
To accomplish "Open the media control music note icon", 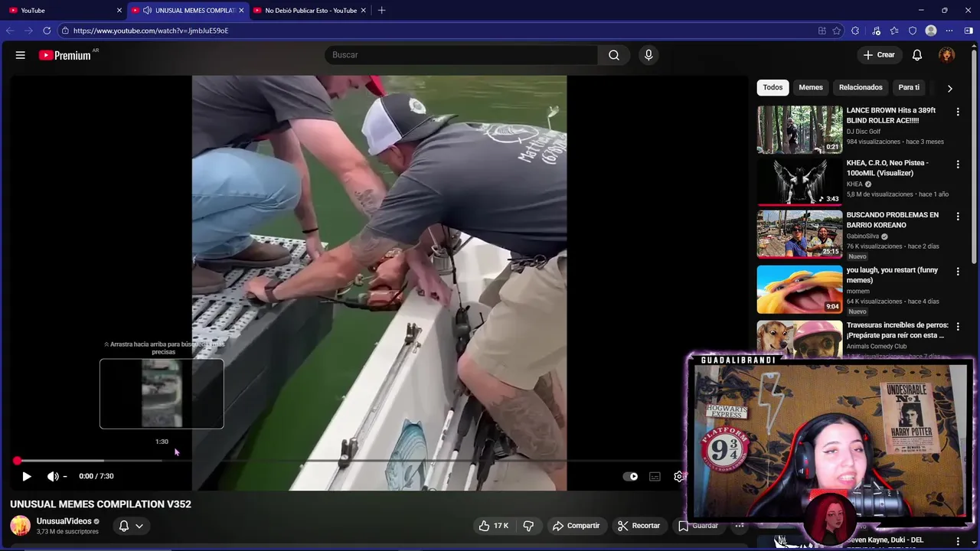I will point(876,31).
